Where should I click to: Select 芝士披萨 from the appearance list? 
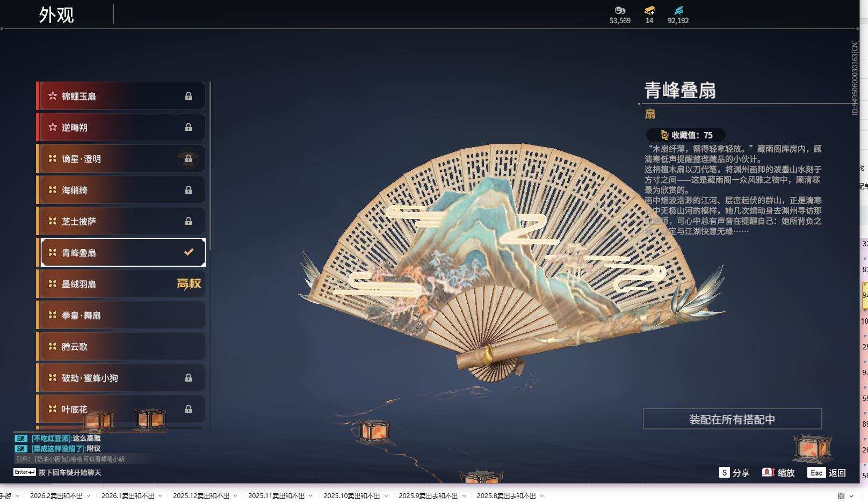pyautogui.click(x=118, y=221)
